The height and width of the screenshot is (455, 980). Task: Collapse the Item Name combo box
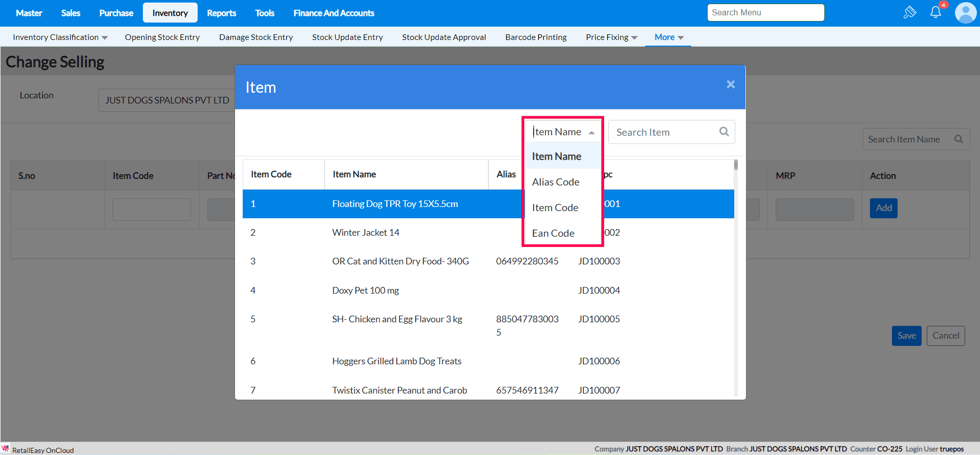591,132
